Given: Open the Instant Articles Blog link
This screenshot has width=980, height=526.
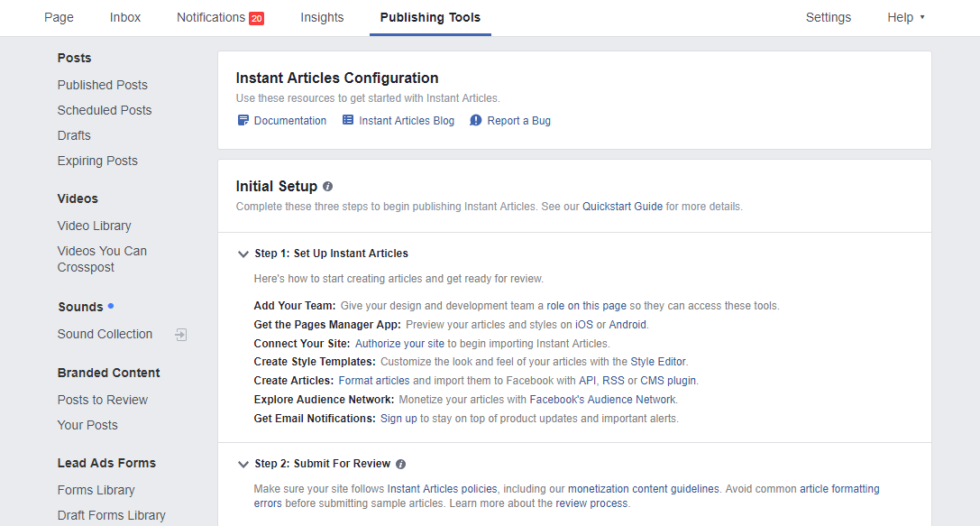Looking at the screenshot, I should click(x=407, y=121).
